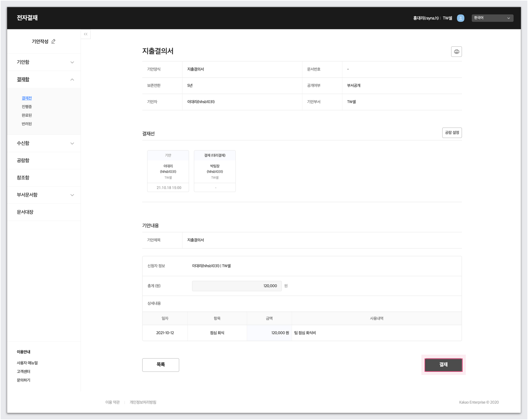Open the 수신함 sidebar section
528x420 pixels.
(44, 143)
